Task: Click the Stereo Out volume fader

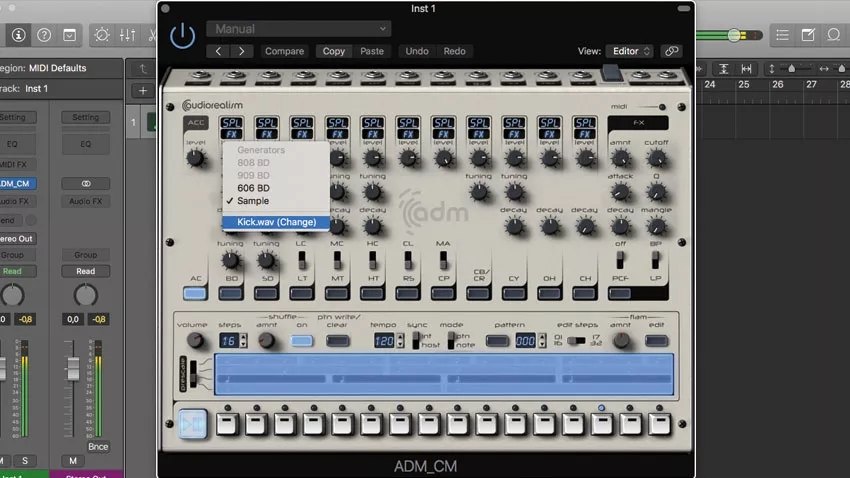Action: pos(73,369)
